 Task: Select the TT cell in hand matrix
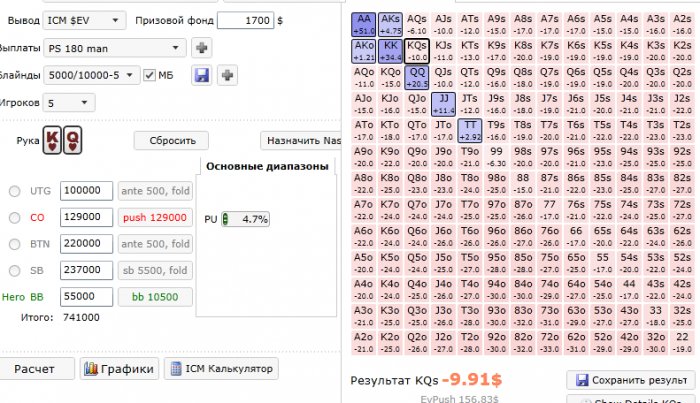click(x=470, y=130)
